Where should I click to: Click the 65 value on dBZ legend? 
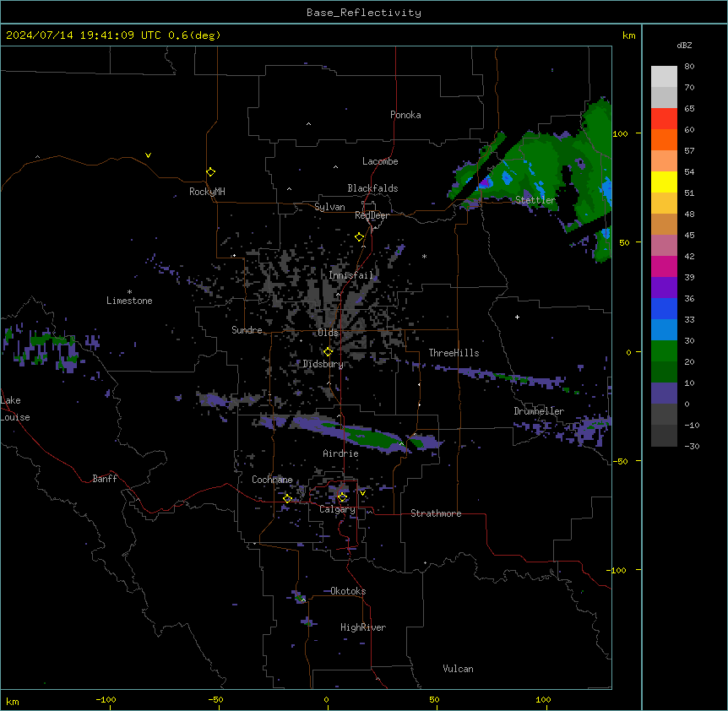[689, 109]
